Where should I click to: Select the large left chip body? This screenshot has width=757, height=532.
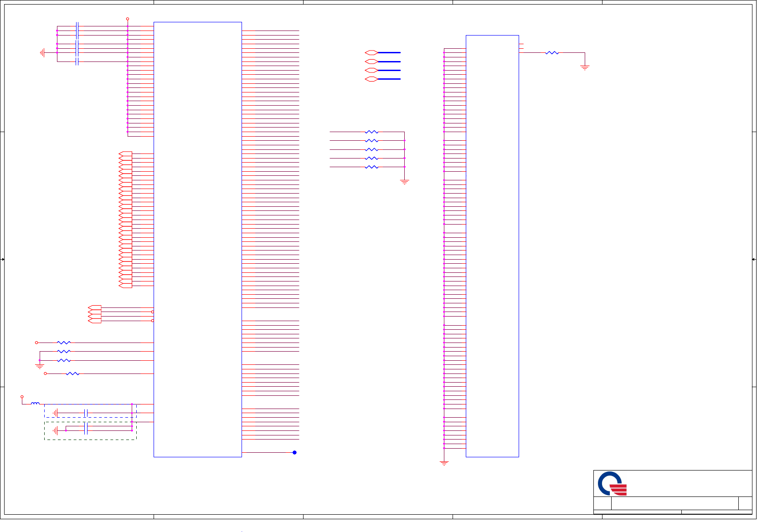click(x=198, y=240)
